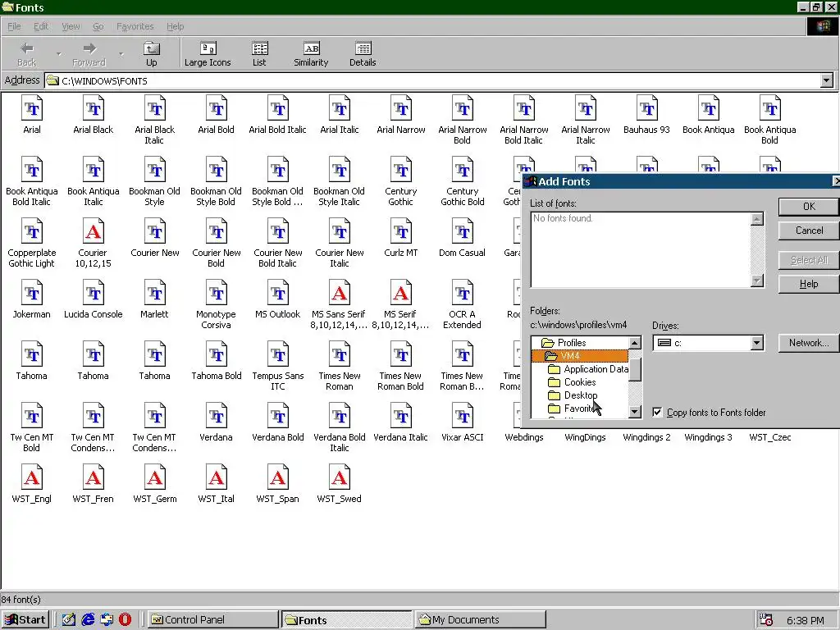
Task: Select the Arial font icon
Action: point(32,108)
